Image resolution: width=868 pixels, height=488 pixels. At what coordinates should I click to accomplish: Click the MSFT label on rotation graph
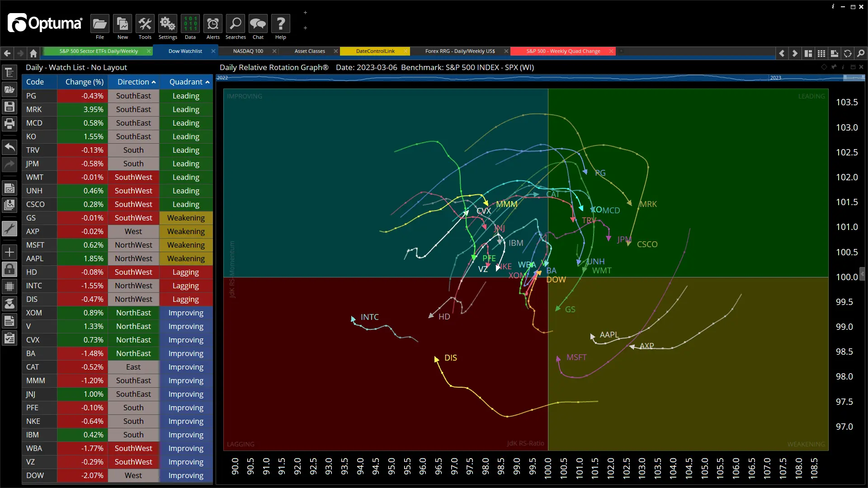coord(576,357)
